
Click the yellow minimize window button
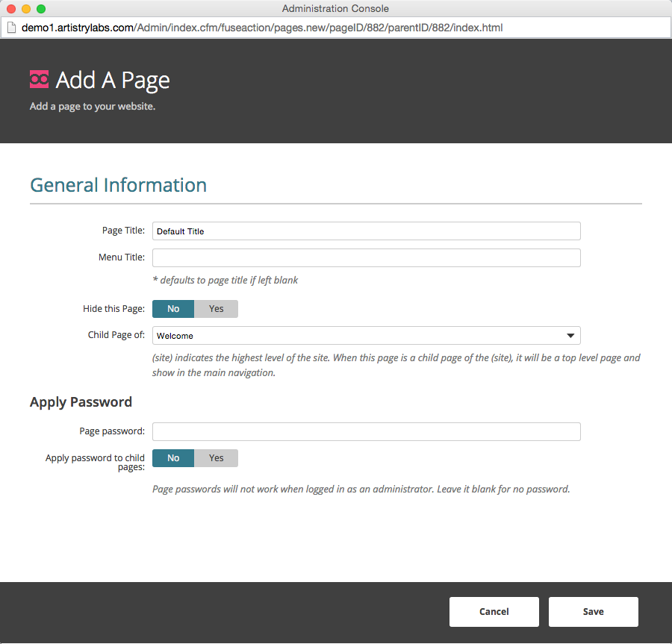(26, 8)
